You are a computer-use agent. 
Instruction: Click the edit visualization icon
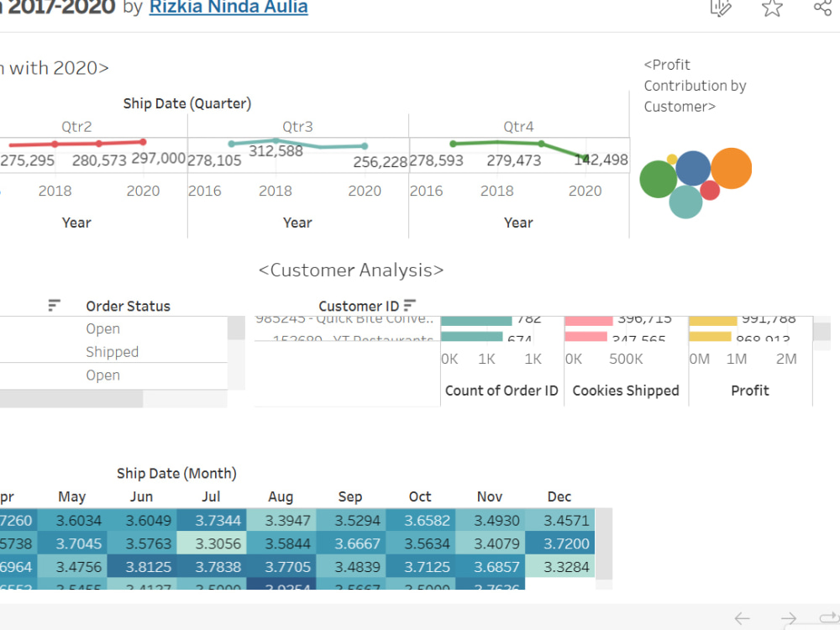(x=721, y=8)
